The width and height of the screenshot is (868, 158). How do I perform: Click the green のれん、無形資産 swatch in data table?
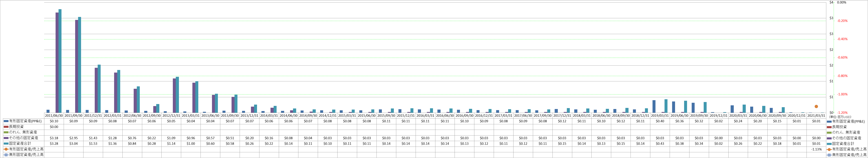click(x=6, y=132)
